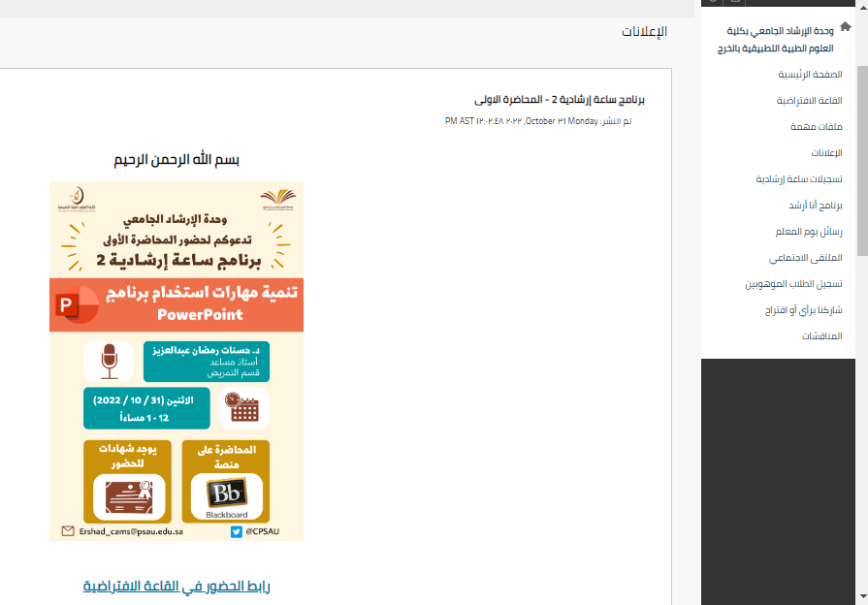This screenshot has width=868, height=605.
Task: Go to الملتقى الاجتماعي in the sidebar
Action: pyautogui.click(x=805, y=259)
